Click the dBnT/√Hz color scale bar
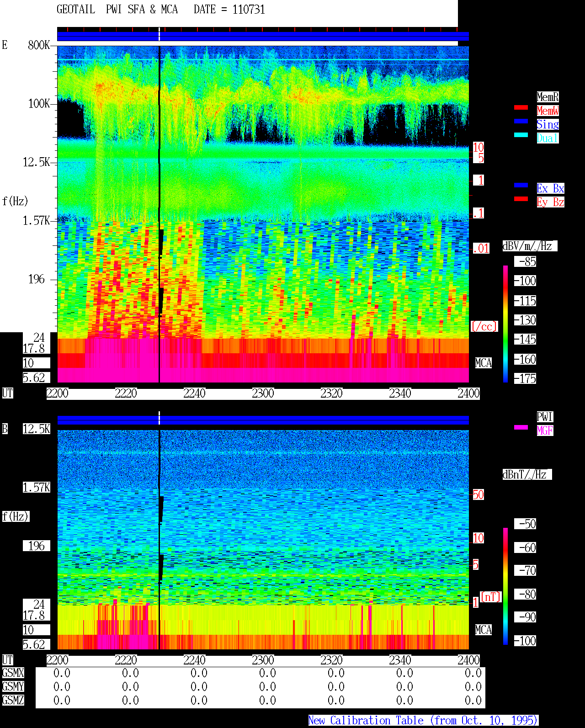585x728 pixels. (505, 586)
